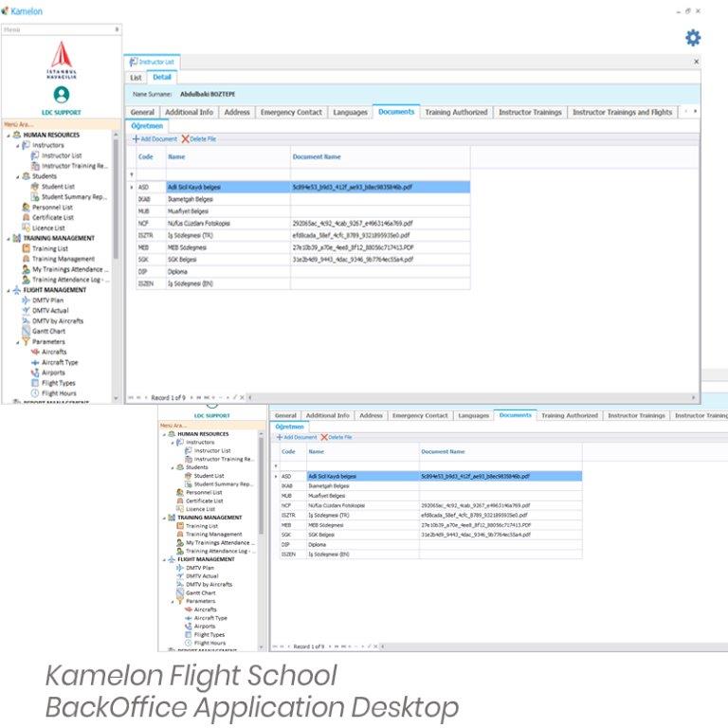Open Licence List icon in upper sidebar
Image resolution: width=728 pixels, height=728 pixels.
coord(26,227)
